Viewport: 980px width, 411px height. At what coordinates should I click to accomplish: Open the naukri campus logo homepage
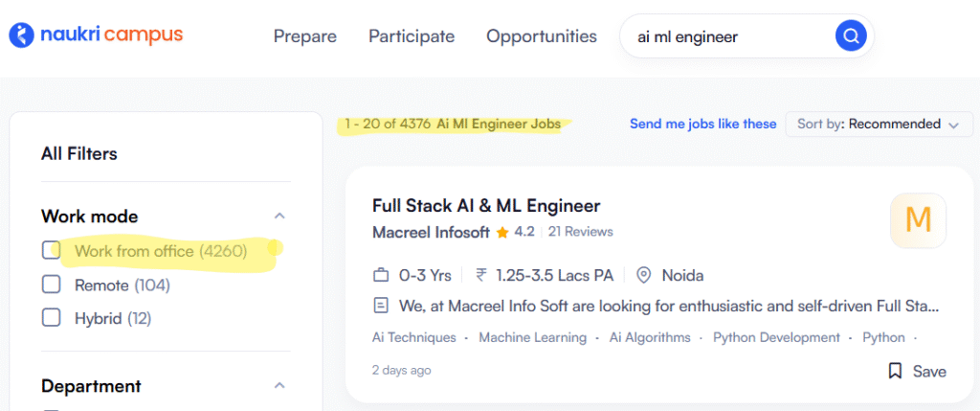pyautogui.click(x=96, y=35)
